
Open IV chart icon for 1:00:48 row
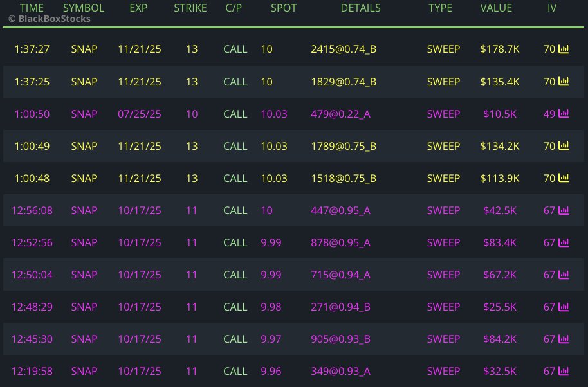coord(564,178)
